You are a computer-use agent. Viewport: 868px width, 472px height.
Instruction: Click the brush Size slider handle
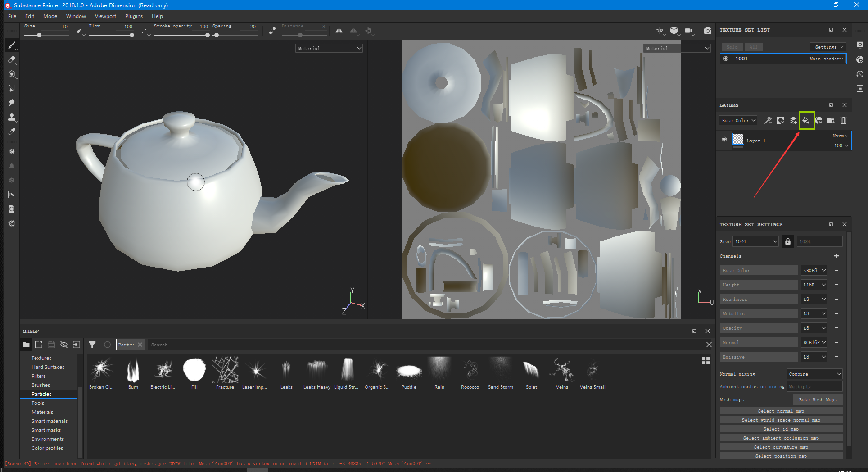coord(39,35)
